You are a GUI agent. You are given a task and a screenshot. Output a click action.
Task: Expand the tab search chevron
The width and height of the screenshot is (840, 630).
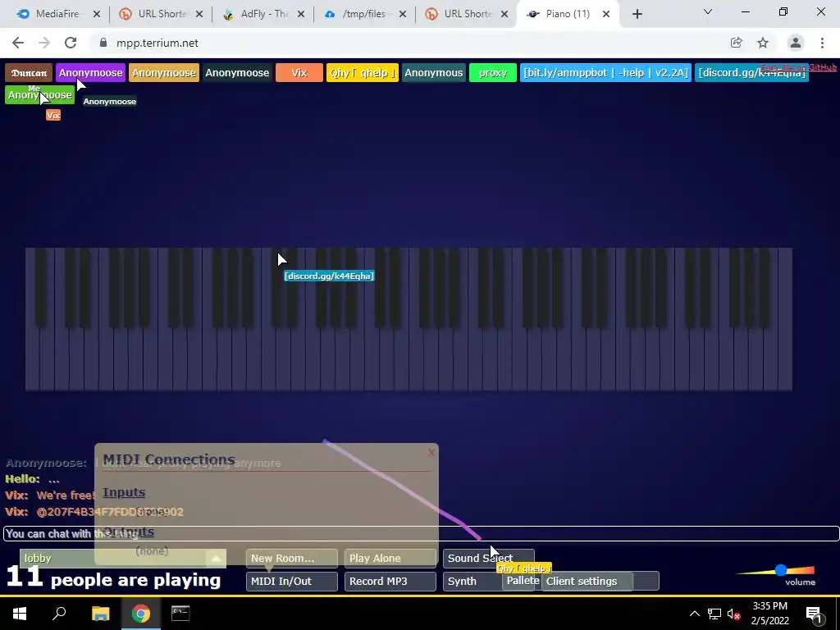pos(708,11)
